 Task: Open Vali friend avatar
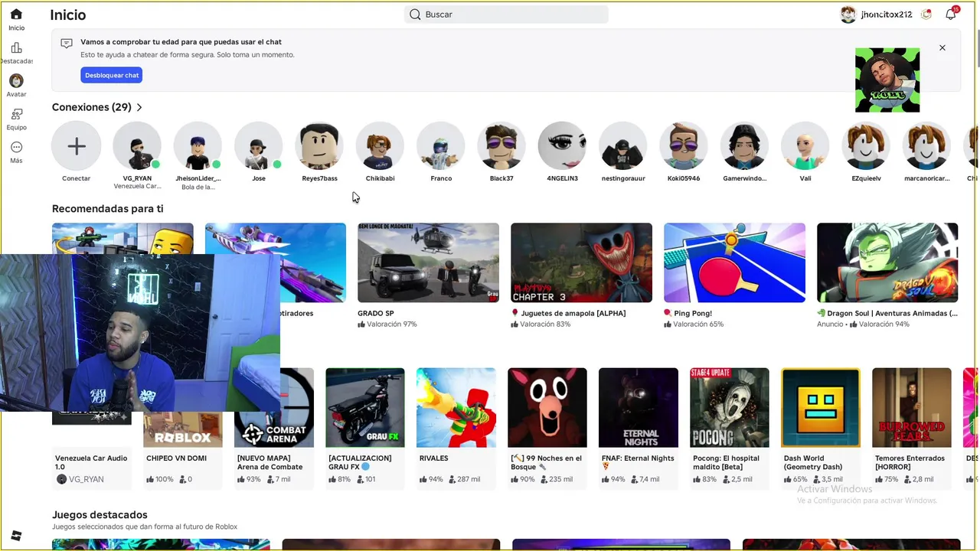pos(805,145)
